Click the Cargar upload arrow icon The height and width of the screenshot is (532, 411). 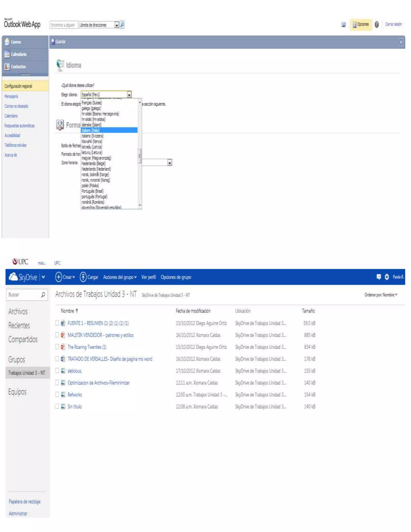(x=83, y=277)
